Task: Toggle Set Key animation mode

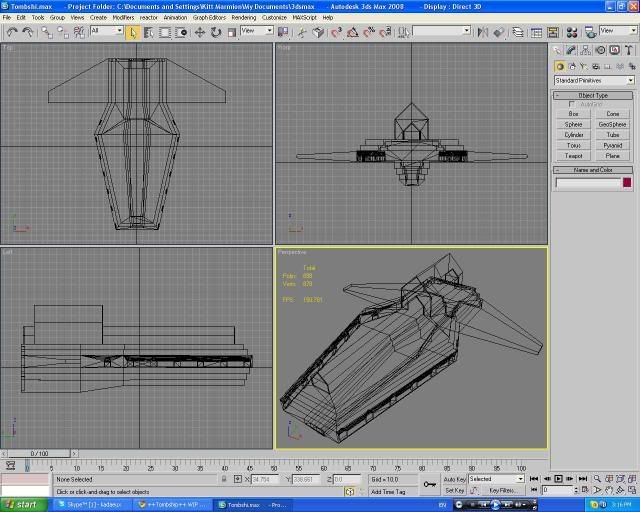Action: coord(454,490)
